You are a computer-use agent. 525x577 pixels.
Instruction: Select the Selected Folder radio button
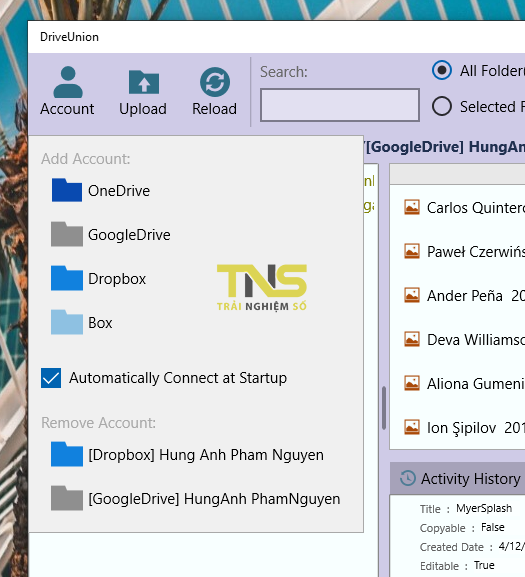pos(441,106)
